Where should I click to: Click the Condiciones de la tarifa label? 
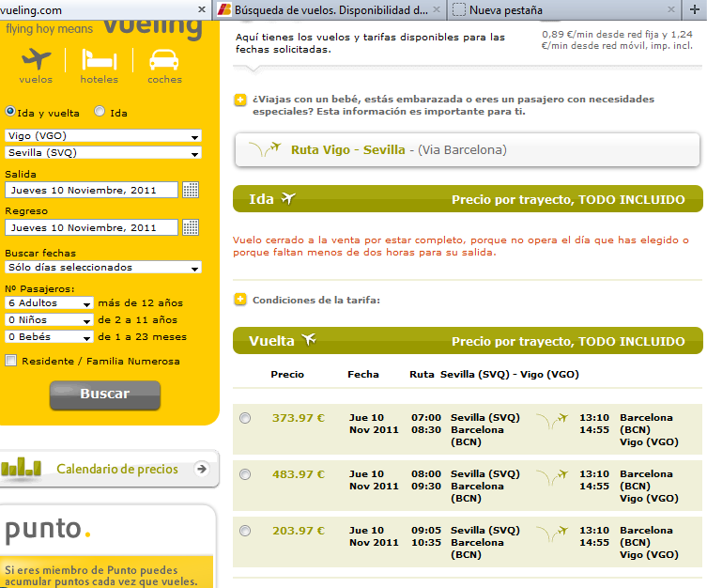point(316,300)
